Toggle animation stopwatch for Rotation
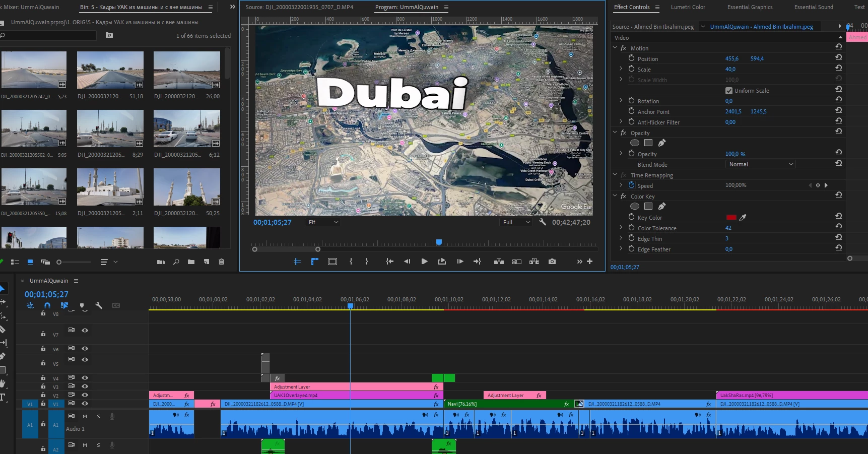The height and width of the screenshot is (454, 868). coord(631,100)
